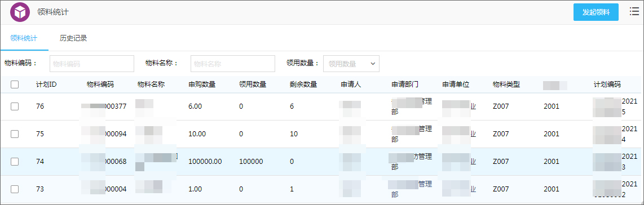This screenshot has height=205, width=644.
Task: Click the 1.00 purchase quantity cell
Action: pos(196,189)
